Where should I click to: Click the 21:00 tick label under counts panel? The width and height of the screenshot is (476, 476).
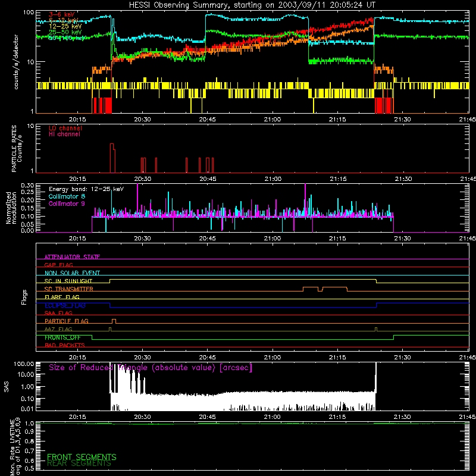(x=273, y=120)
